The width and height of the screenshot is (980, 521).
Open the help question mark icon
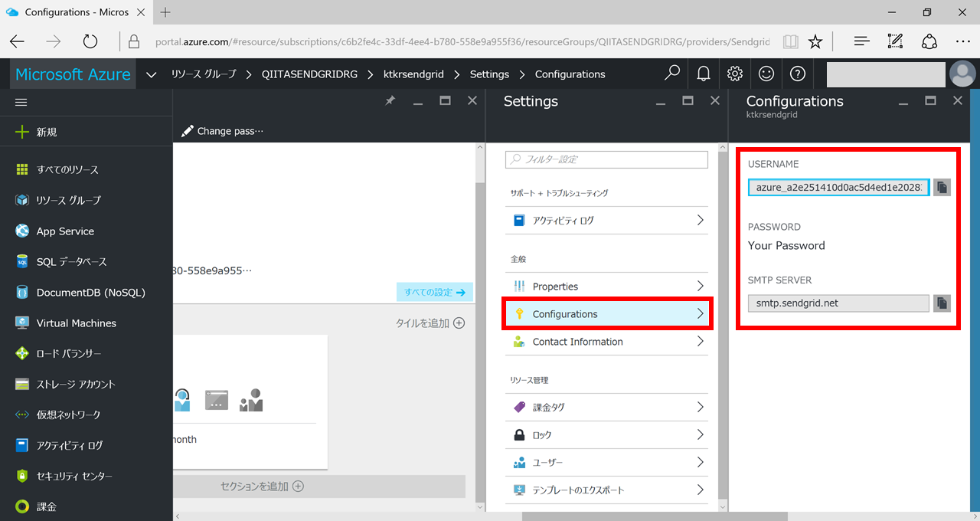(796, 74)
